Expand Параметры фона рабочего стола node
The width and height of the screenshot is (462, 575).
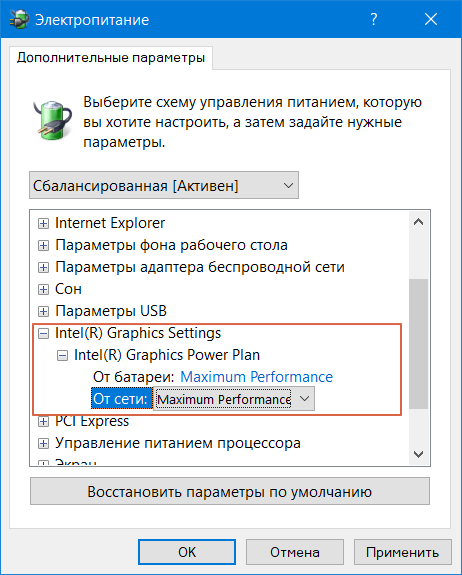(x=43, y=245)
